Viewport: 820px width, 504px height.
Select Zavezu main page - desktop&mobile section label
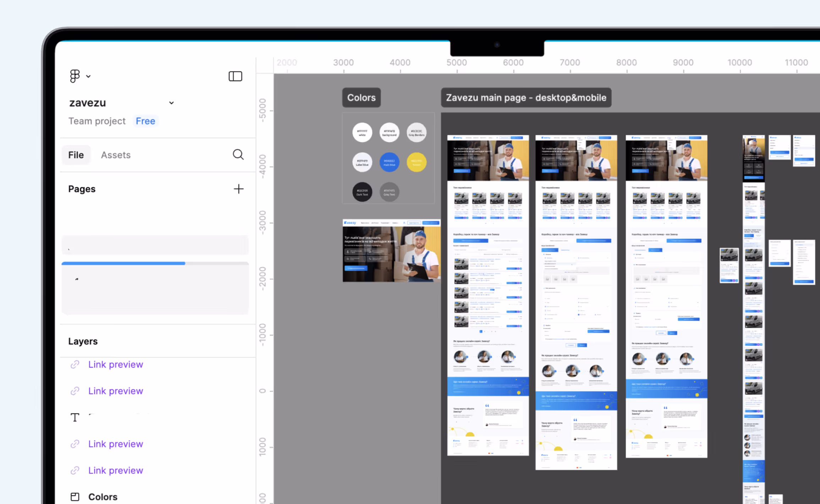point(526,98)
